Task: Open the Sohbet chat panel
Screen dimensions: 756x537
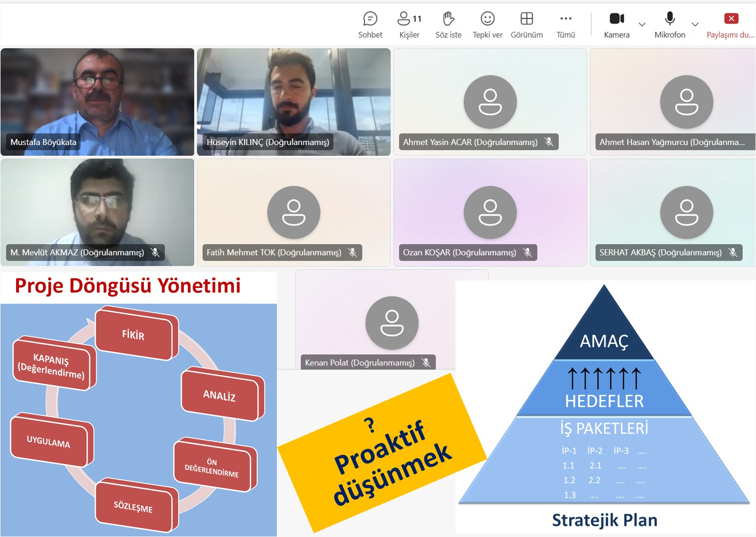Action: [x=370, y=25]
